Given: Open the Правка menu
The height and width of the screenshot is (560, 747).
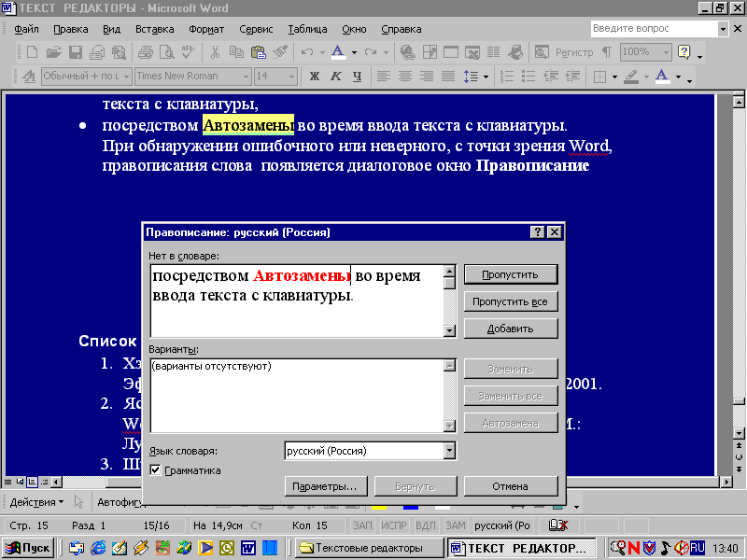Looking at the screenshot, I should coord(71,29).
